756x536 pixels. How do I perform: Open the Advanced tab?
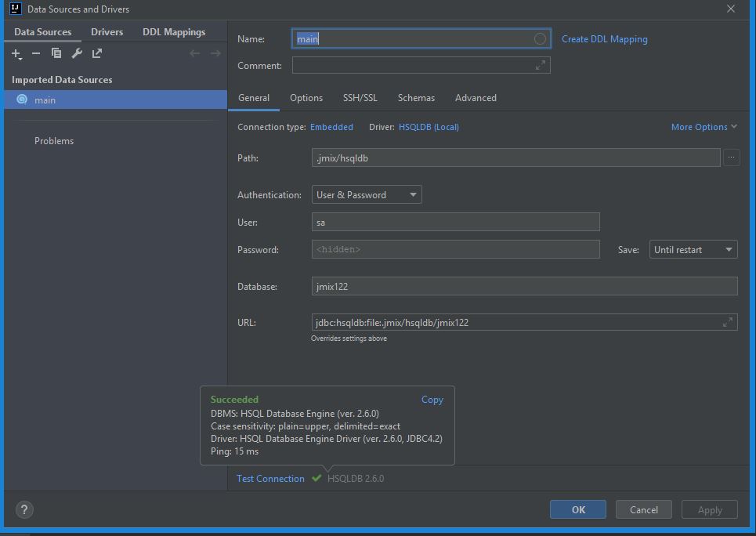click(x=476, y=98)
